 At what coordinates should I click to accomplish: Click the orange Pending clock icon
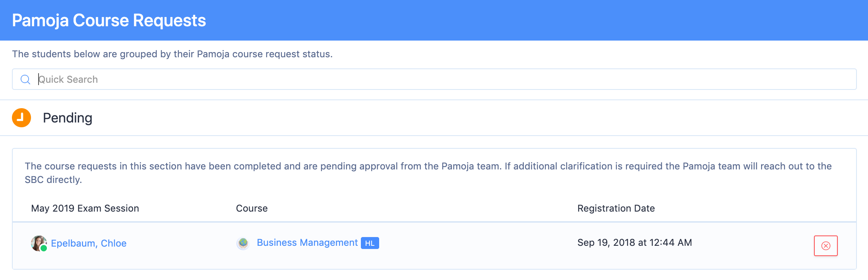click(x=21, y=118)
